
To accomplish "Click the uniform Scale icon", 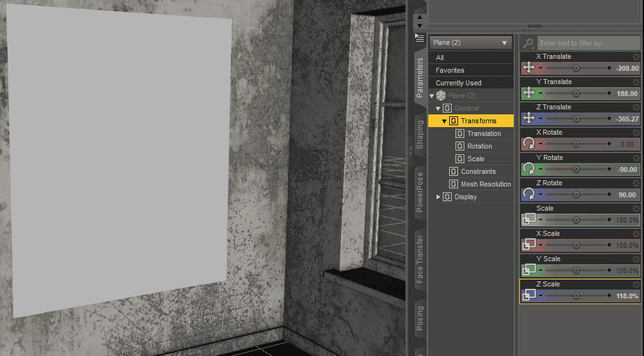I will click(529, 219).
